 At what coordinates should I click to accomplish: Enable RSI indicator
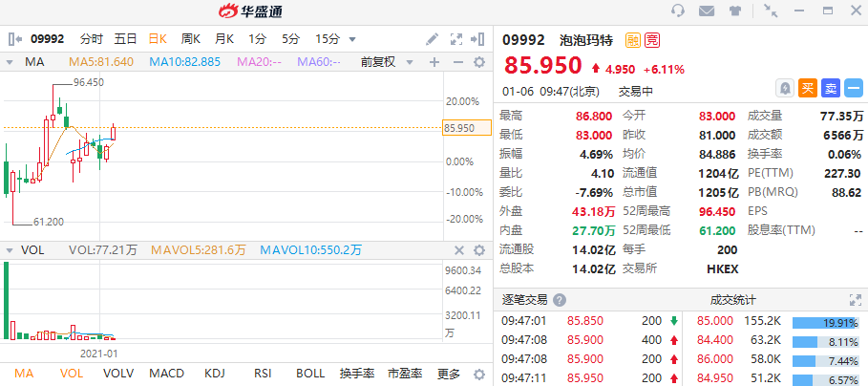coord(263,374)
